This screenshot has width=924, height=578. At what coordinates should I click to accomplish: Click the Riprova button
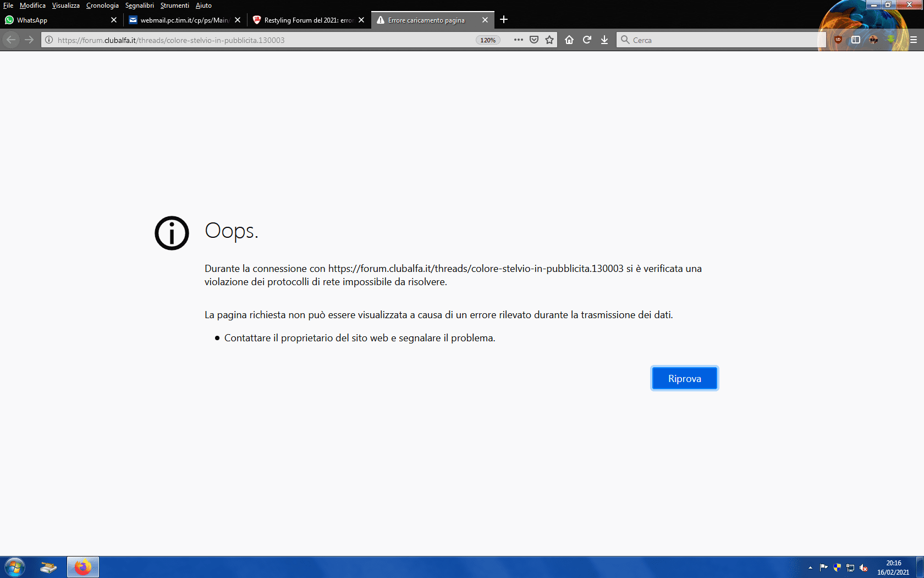684,378
